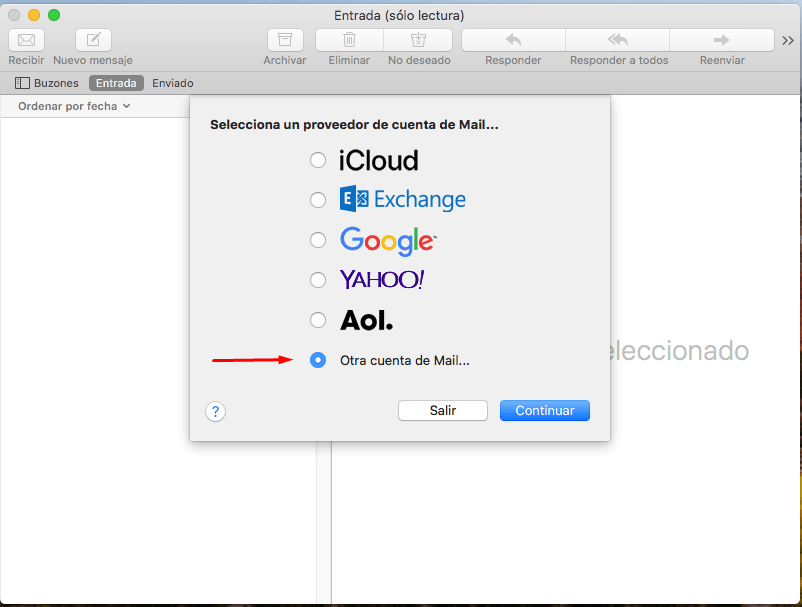Switch to the Enviado mailbox tab
This screenshot has height=607, width=802.
tap(173, 83)
